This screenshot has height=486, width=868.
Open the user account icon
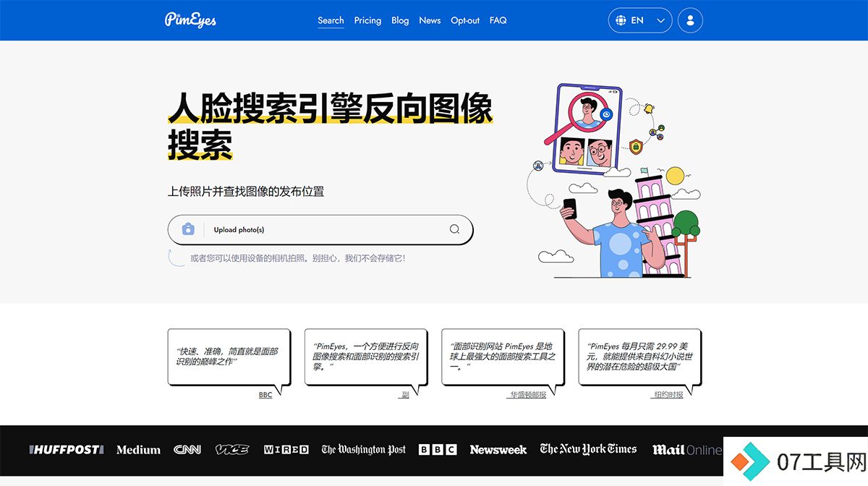click(x=690, y=20)
